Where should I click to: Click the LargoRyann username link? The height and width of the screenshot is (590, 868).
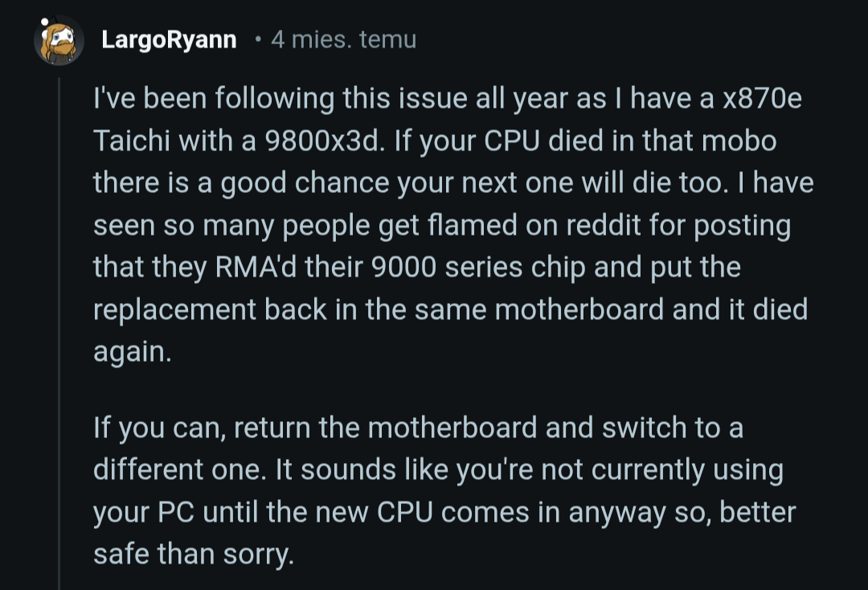click(x=169, y=40)
